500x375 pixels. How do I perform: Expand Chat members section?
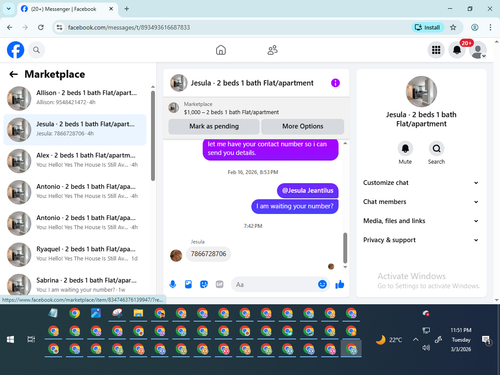click(x=421, y=202)
